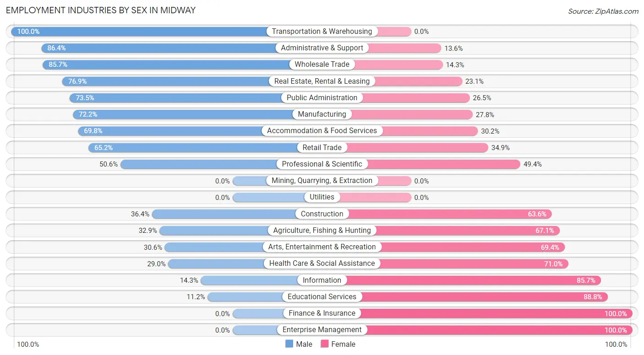Select the Real Estate, Rental & Leasing label
Image resolution: width=644 pixels, height=355 pixels.
click(x=322, y=81)
